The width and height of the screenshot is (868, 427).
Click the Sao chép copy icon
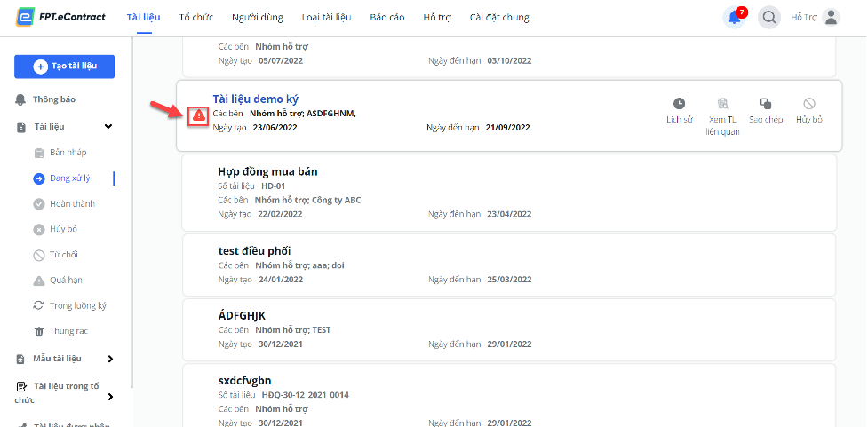pos(766,104)
